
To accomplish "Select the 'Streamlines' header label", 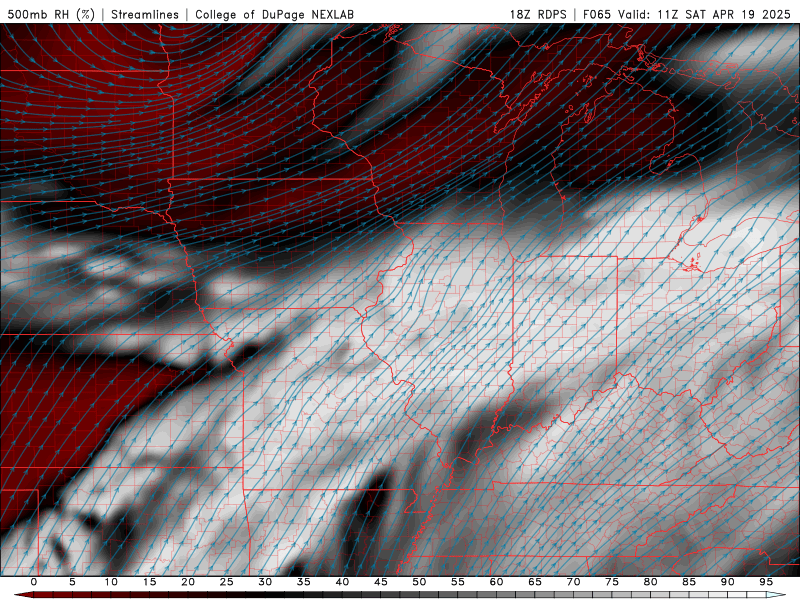I will point(145,14).
